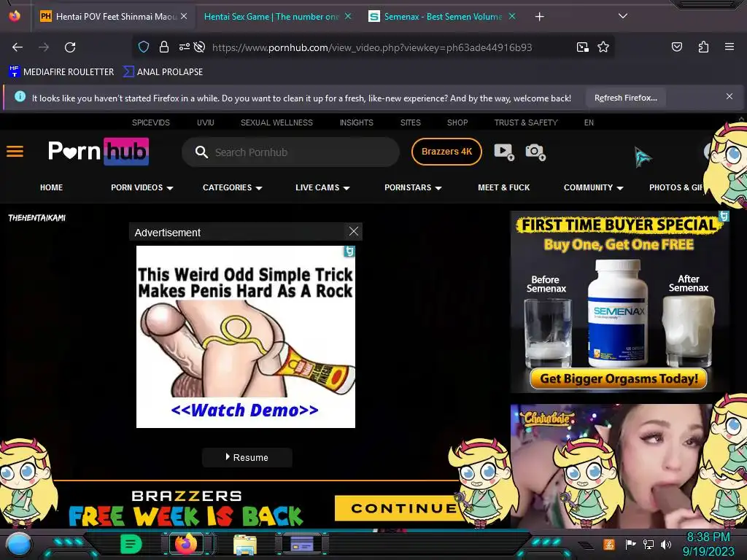Open TRUST & SAFETY page
The image size is (747, 560).
pos(525,122)
